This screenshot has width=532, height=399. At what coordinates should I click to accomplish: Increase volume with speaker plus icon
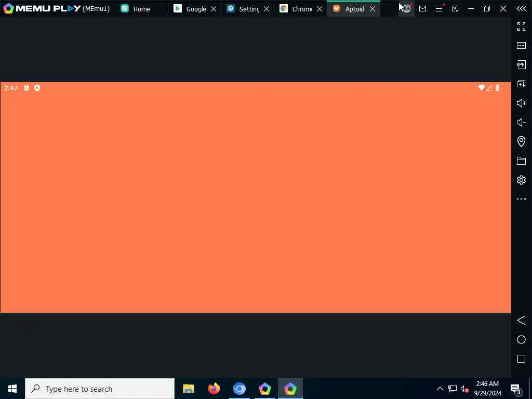click(x=522, y=103)
